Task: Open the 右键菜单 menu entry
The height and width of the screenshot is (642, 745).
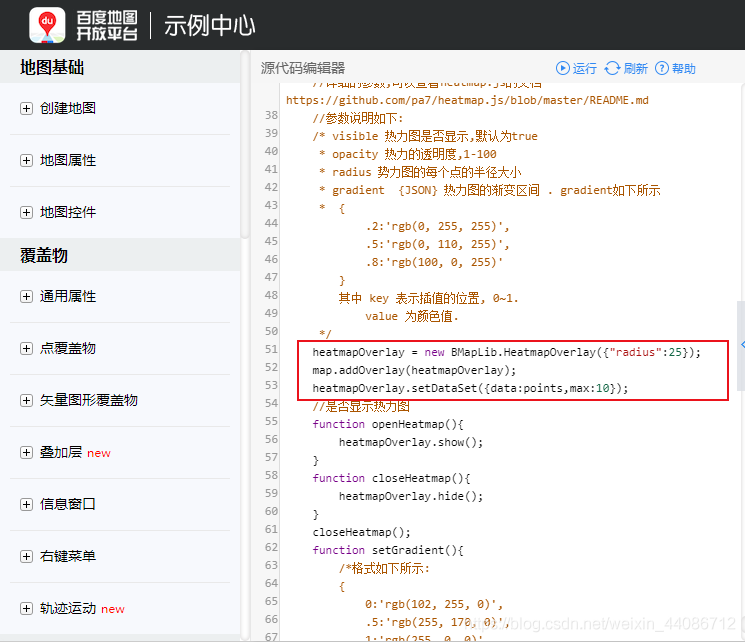Action: 67,556
